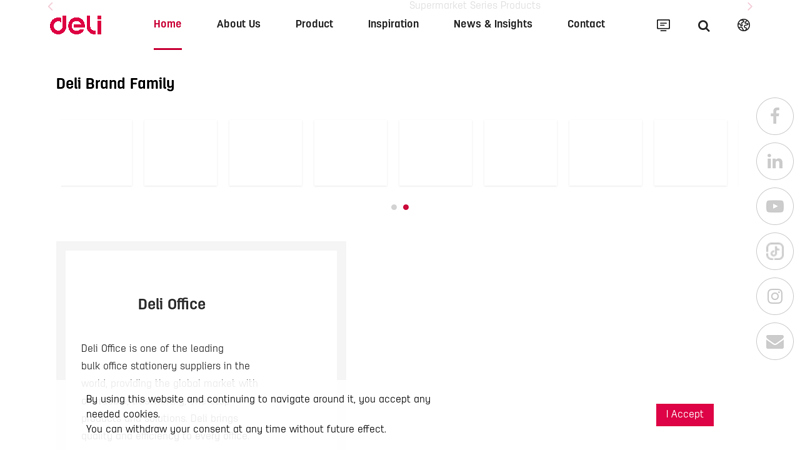
Task: Open the Contact menu
Action: 586,24
